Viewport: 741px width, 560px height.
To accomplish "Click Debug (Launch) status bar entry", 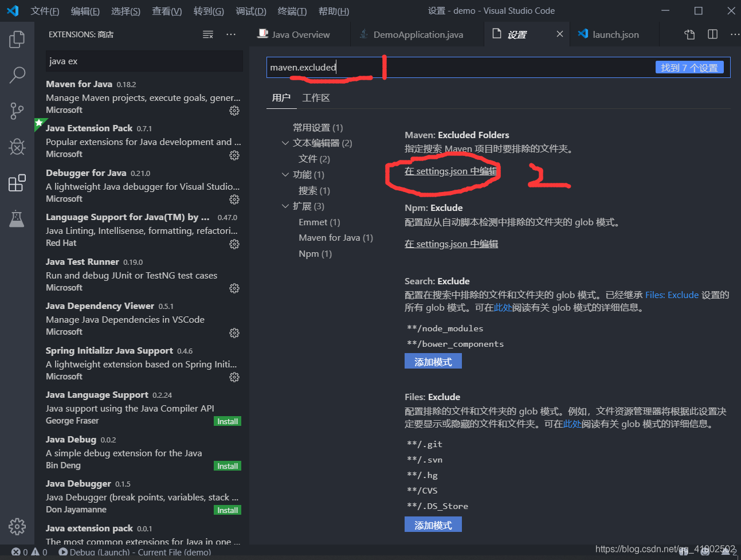I will click(x=135, y=552).
